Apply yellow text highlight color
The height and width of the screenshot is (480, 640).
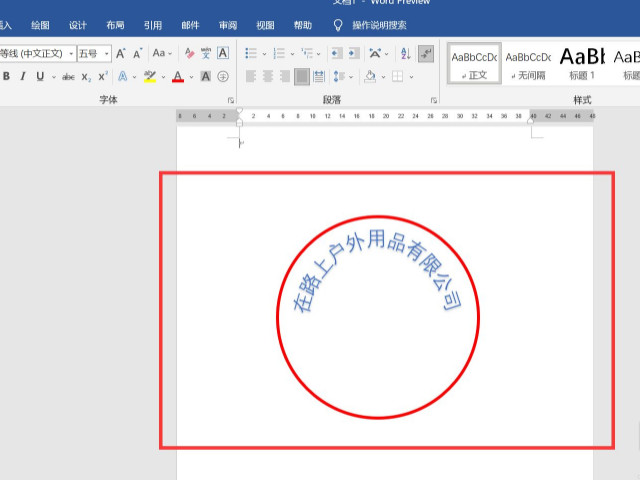150,76
